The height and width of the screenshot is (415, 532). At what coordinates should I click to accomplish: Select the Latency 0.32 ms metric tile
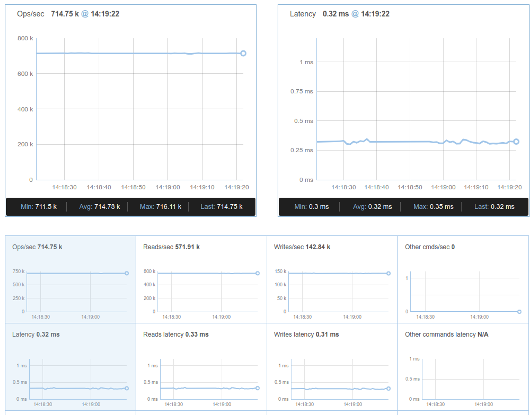tap(70, 367)
